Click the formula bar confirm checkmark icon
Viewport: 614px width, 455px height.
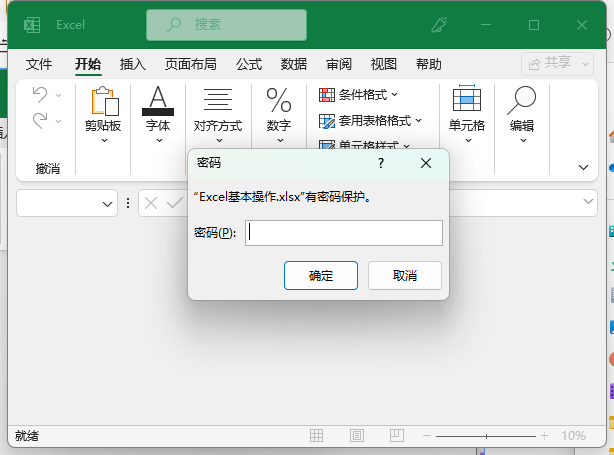point(175,203)
